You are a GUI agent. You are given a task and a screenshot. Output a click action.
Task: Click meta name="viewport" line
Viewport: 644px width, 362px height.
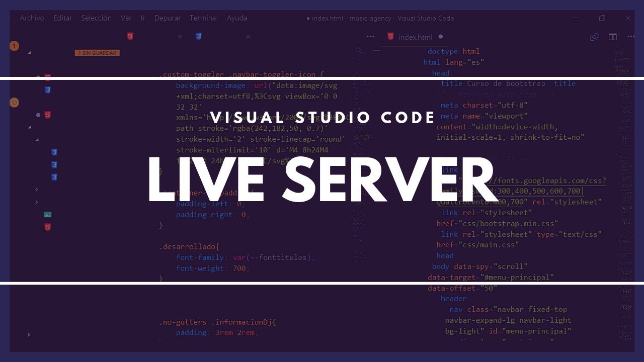484,116
